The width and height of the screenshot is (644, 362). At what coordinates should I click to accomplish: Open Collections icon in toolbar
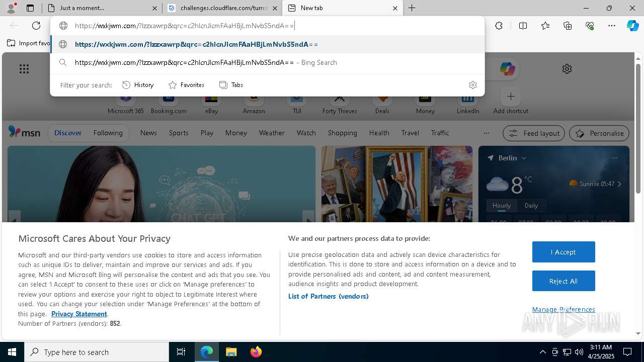click(568, 26)
